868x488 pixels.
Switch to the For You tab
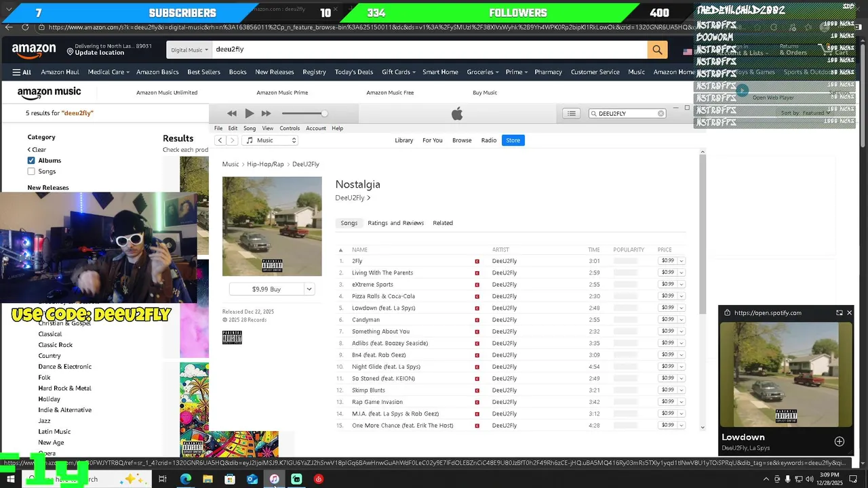pyautogui.click(x=433, y=140)
